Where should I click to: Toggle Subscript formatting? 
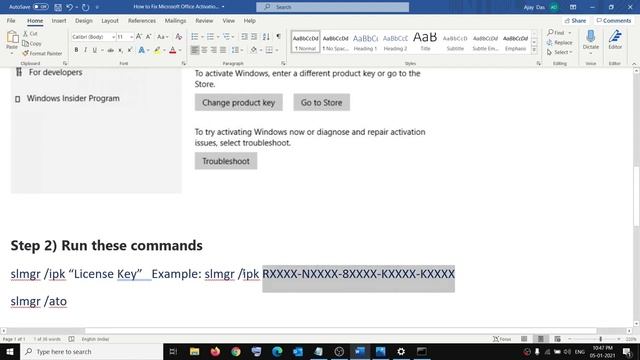click(x=120, y=50)
